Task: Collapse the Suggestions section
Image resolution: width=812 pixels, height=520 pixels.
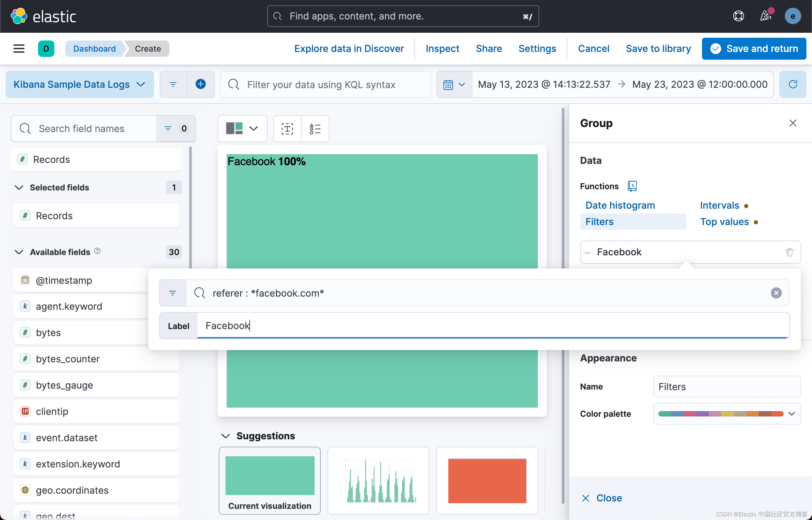Action: [226, 436]
